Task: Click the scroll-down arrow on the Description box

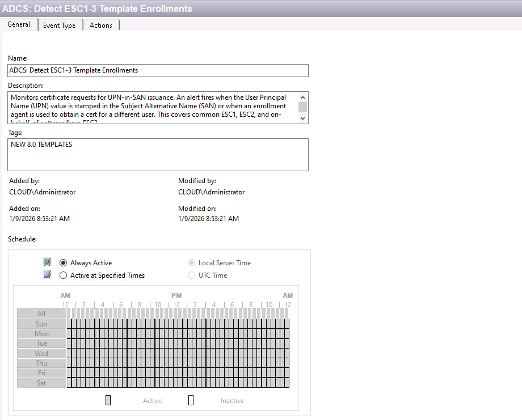Action: (x=303, y=118)
